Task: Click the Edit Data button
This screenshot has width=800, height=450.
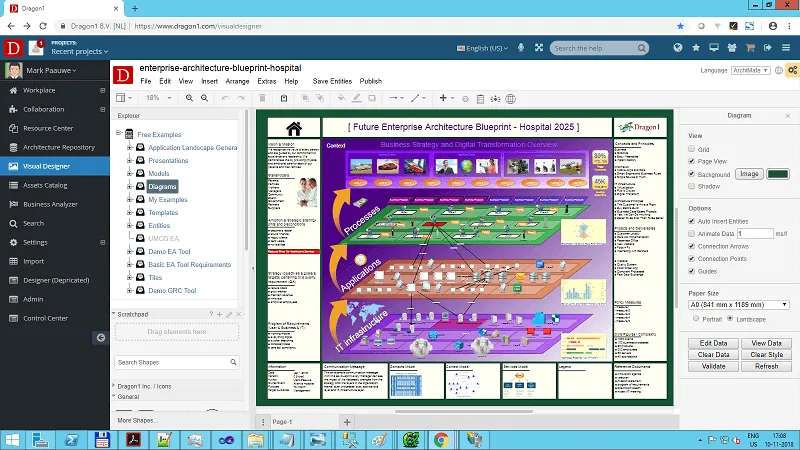Action: tap(713, 343)
